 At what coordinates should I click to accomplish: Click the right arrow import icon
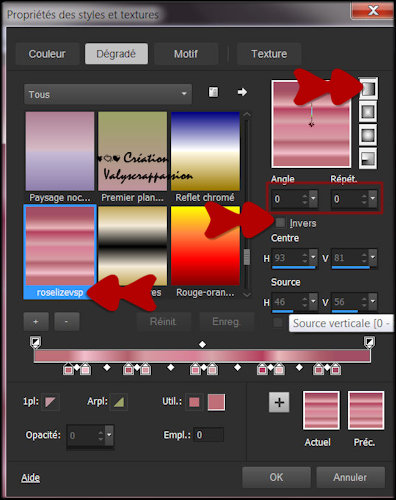click(x=242, y=92)
